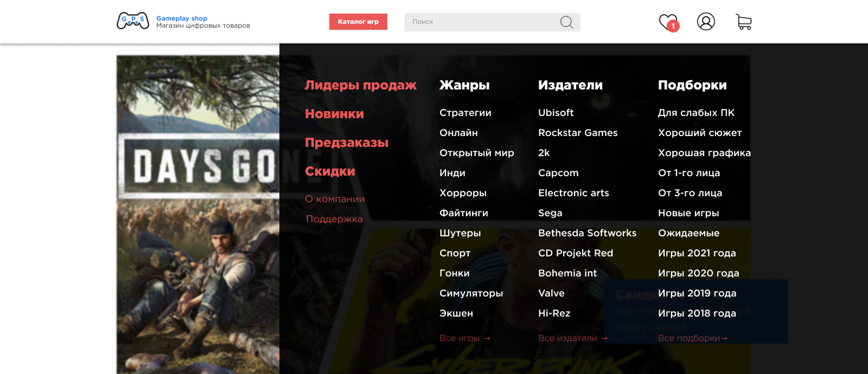The width and height of the screenshot is (868, 374).
Task: Choose publisher CD Projekt Red
Action: (x=576, y=253)
